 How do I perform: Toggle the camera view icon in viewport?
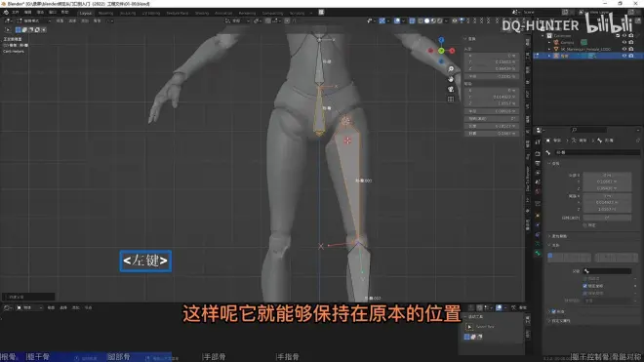(451, 89)
